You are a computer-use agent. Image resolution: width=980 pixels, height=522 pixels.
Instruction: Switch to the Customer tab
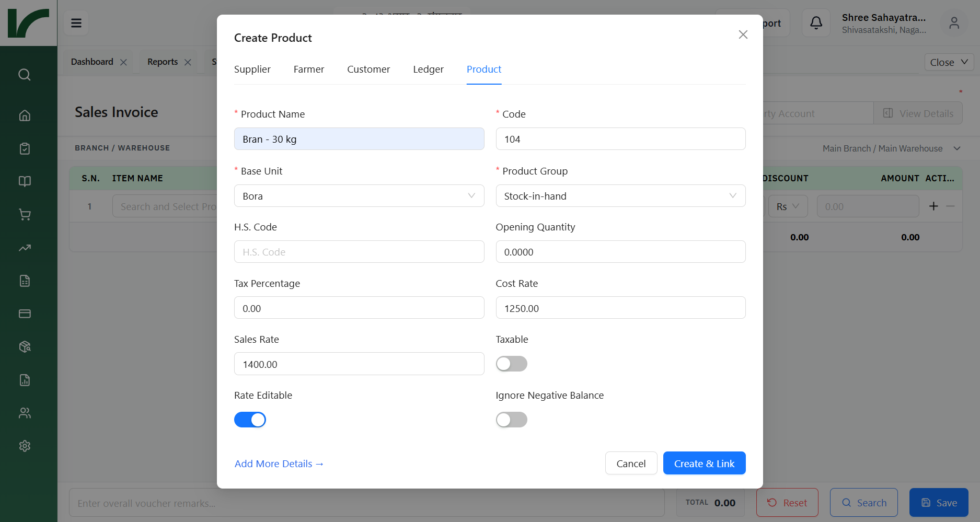368,69
